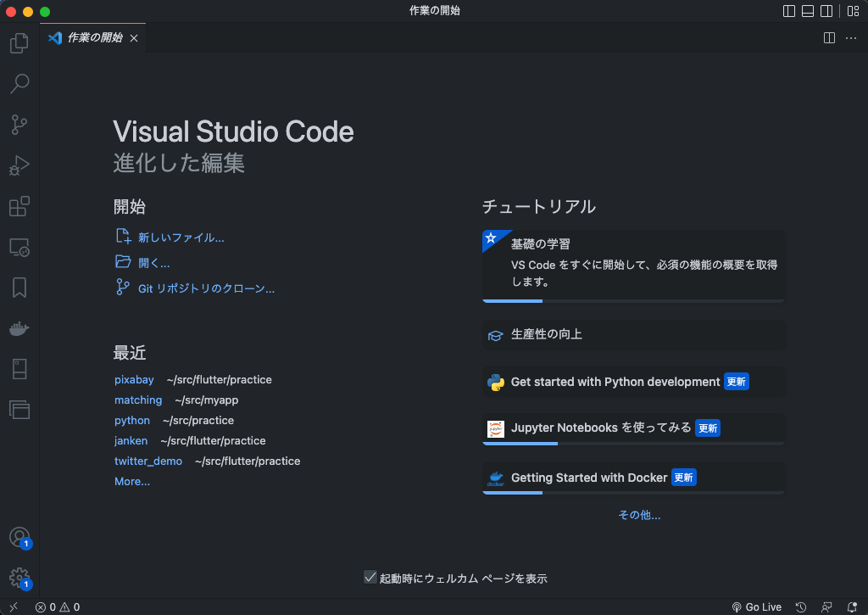The width and height of the screenshot is (868, 615).
Task: Open the Search panel
Action: click(x=19, y=83)
